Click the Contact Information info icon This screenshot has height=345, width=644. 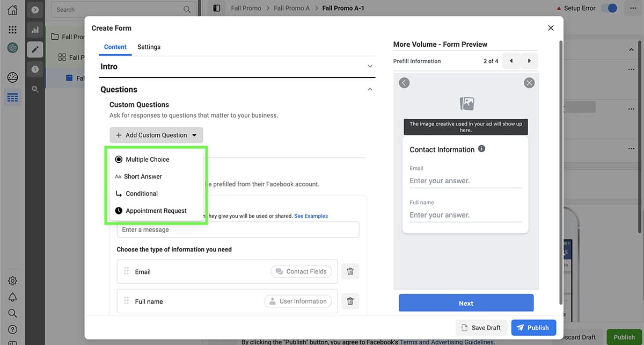click(481, 149)
